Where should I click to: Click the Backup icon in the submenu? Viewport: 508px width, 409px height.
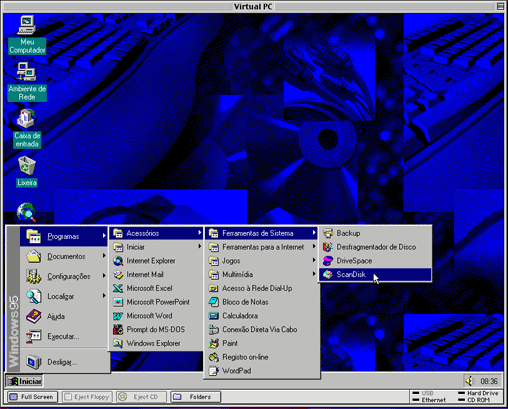(x=328, y=233)
